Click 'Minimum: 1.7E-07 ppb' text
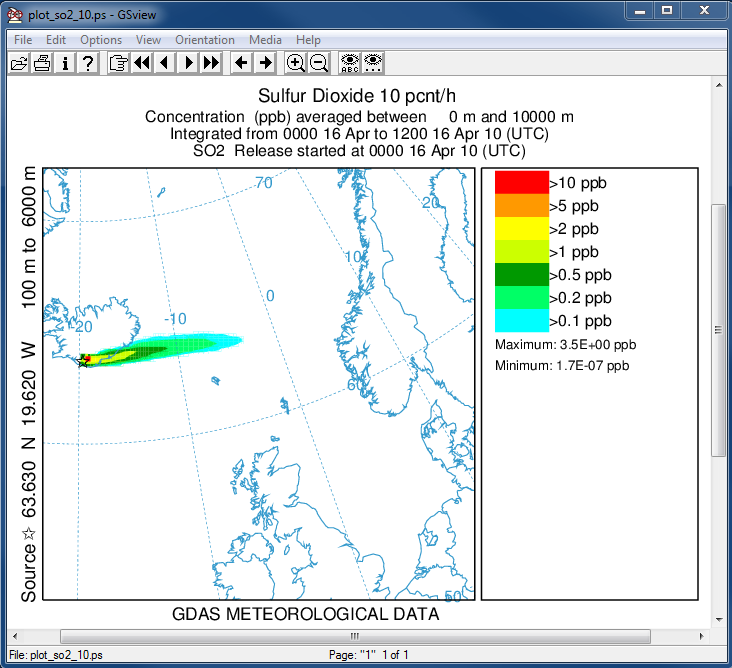The image size is (732, 668). pyautogui.click(x=562, y=365)
